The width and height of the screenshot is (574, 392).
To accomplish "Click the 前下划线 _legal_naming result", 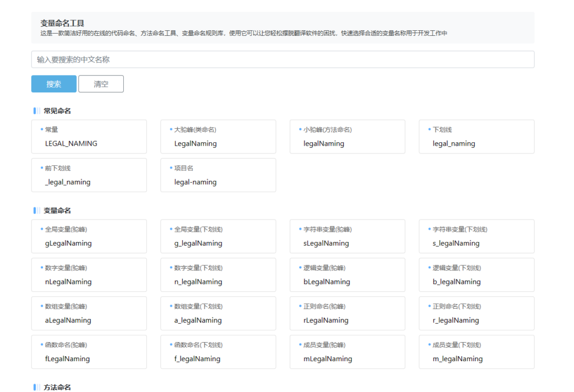I will coord(89,175).
